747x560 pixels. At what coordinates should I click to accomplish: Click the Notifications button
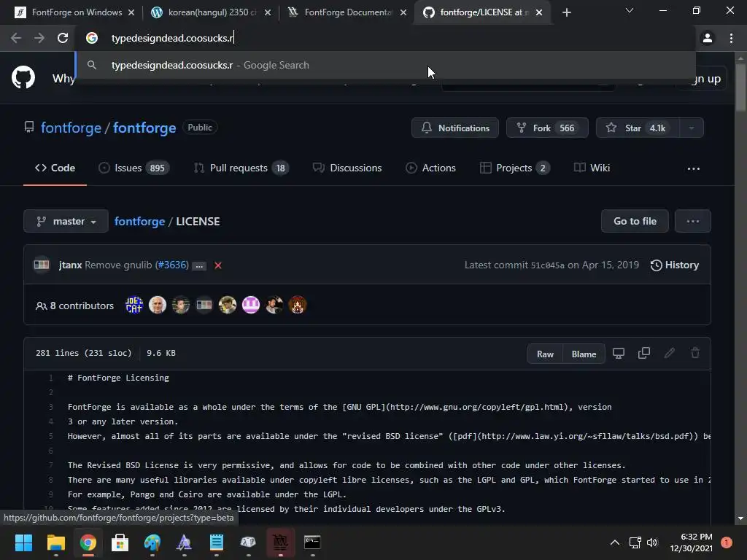click(x=455, y=128)
